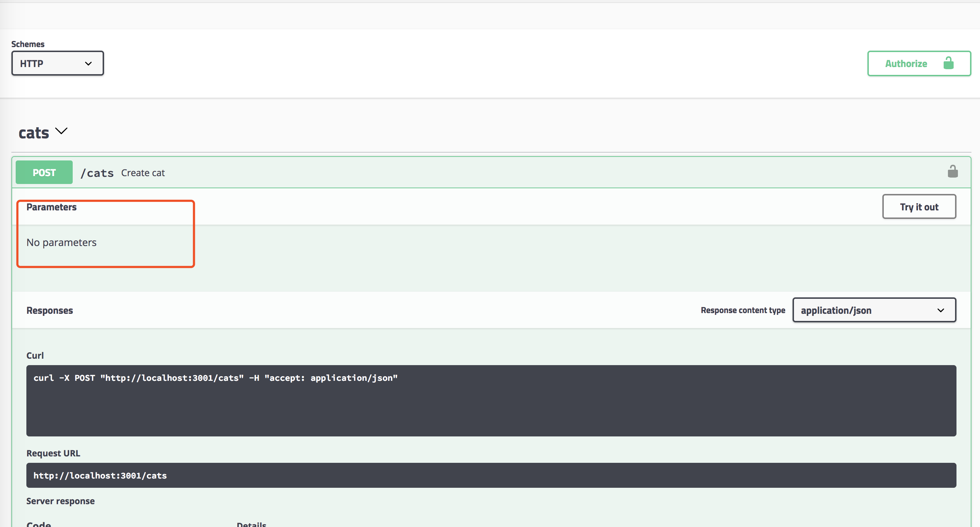Click the green lock icon in the Authorize button
This screenshot has width=980, height=527.
point(948,63)
